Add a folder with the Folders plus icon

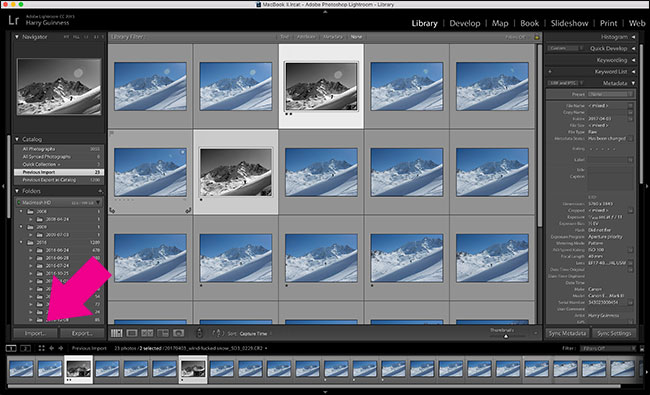coord(100,191)
